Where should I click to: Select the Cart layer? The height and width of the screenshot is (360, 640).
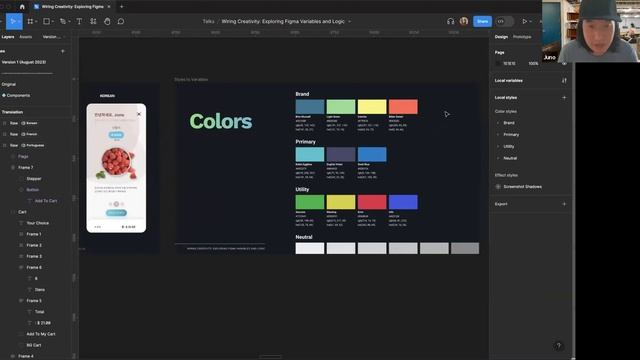point(22,212)
